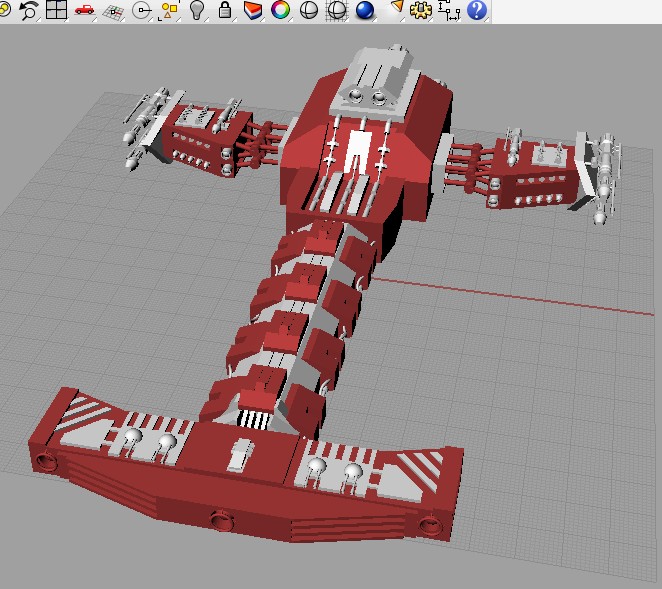Click the Dimension tool icon

pos(448,10)
